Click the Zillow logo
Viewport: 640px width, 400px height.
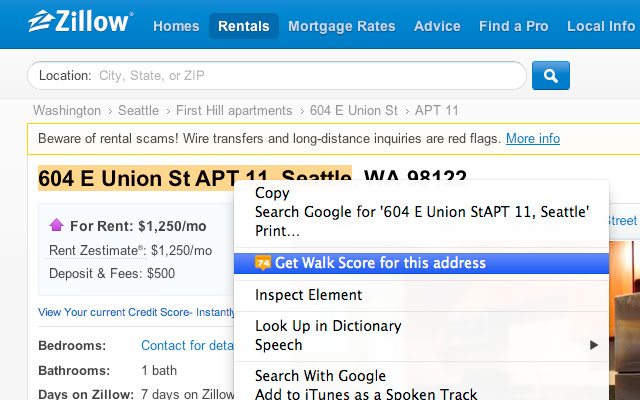click(x=80, y=22)
